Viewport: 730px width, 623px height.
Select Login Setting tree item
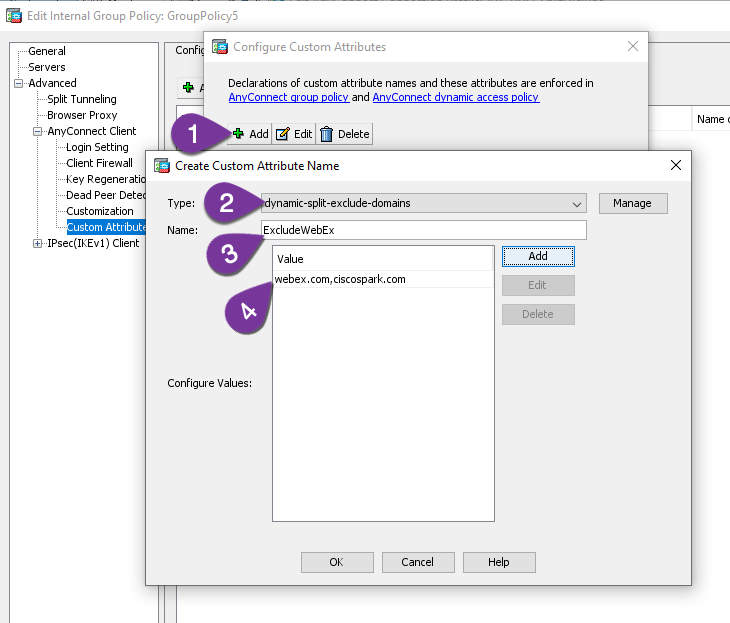pyautogui.click(x=97, y=147)
